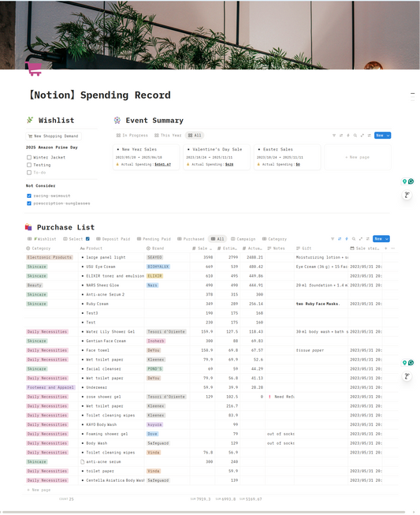Screen dimensions: 420x515
Task: Uncheck racing swimsuit checkbox
Action: pos(29,196)
